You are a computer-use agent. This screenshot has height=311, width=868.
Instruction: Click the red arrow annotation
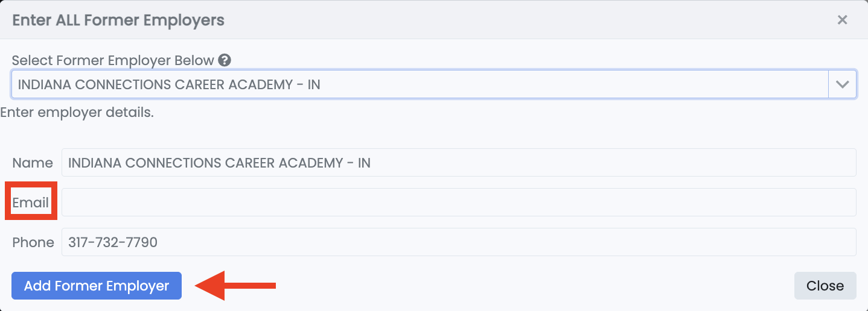pyautogui.click(x=236, y=286)
